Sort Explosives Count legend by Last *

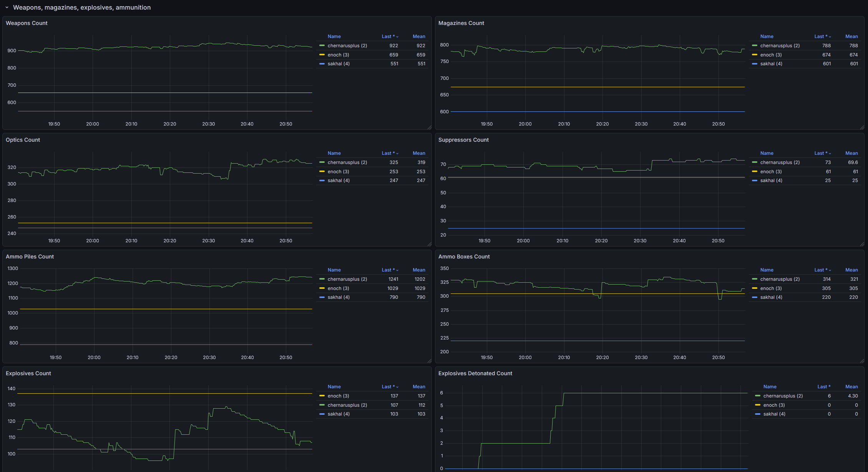pyautogui.click(x=388, y=387)
